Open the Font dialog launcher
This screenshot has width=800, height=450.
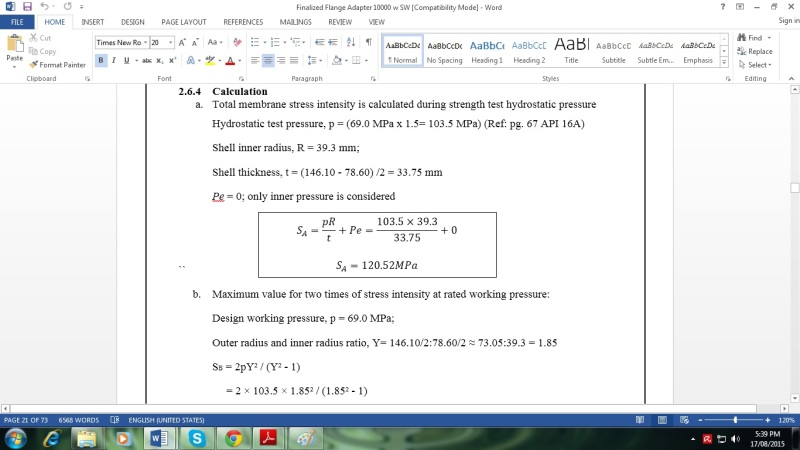pyautogui.click(x=241, y=79)
